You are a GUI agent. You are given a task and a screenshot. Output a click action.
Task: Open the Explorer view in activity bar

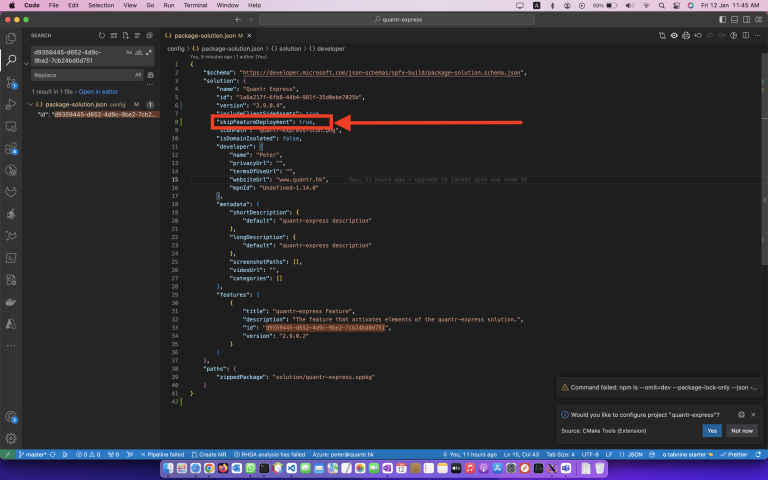click(11, 38)
